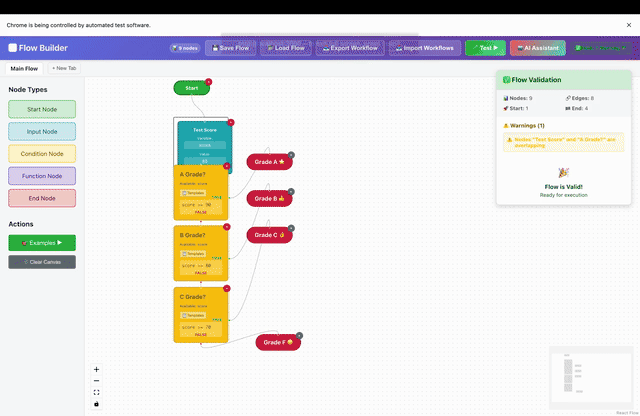
Task: Open Templates dropdown in A Grade? node
Action: [191, 192]
